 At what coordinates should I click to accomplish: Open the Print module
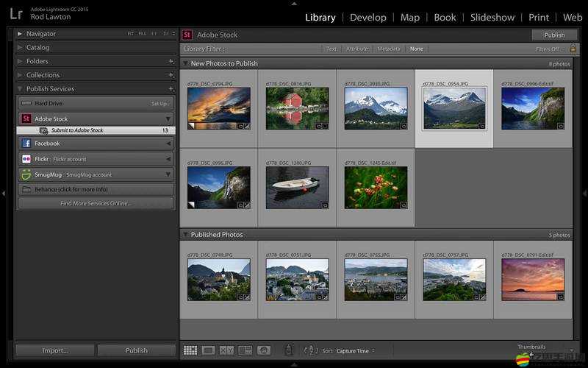[539, 17]
